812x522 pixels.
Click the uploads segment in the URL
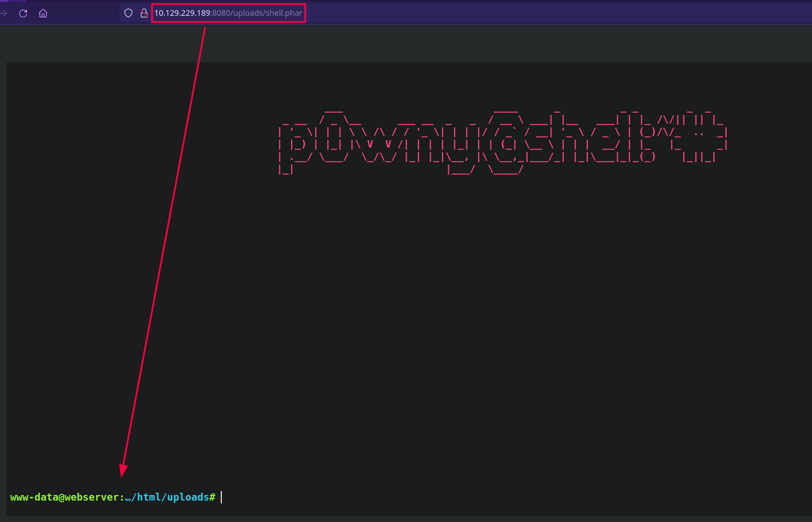coord(248,13)
